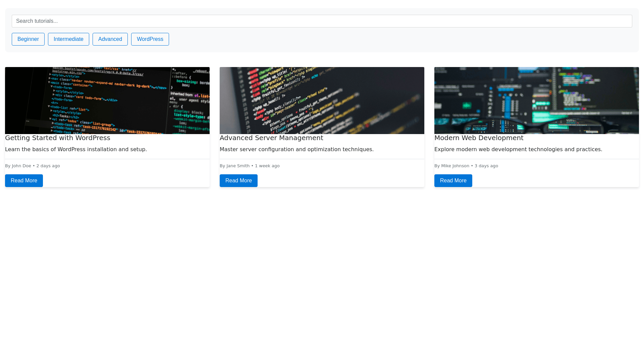Click the server configuration description text
Screen dimensions: 644x362
click(x=297, y=149)
